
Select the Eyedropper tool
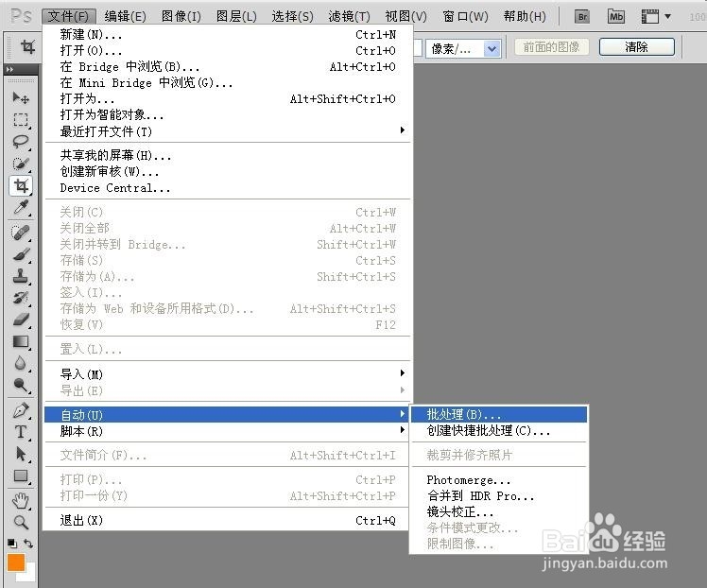(x=21, y=208)
